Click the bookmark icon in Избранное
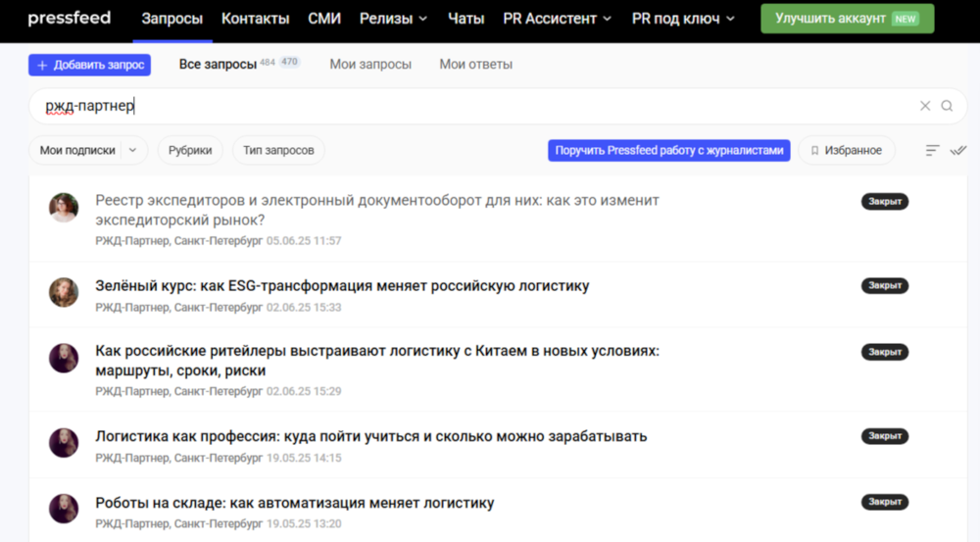The width and height of the screenshot is (980, 542). [x=814, y=151]
